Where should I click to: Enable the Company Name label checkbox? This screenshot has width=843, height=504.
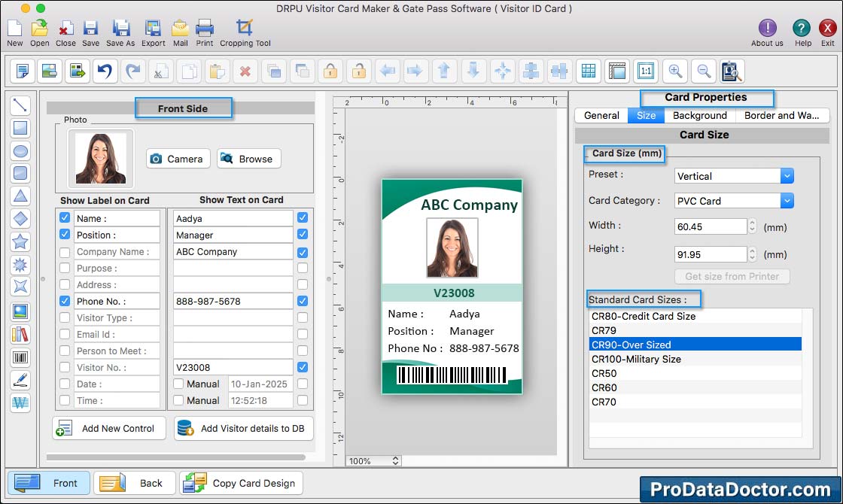tap(65, 252)
